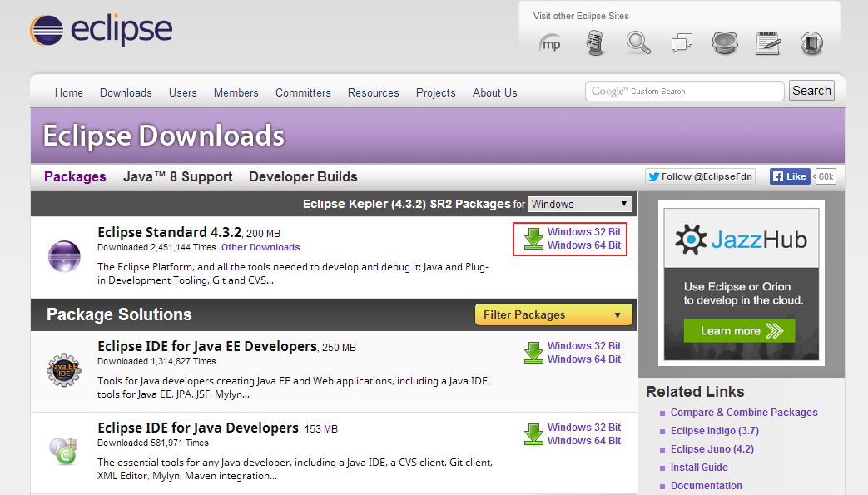The width and height of the screenshot is (868, 495).
Task: Expand the Filter Packages dropdown
Action: 553,314
